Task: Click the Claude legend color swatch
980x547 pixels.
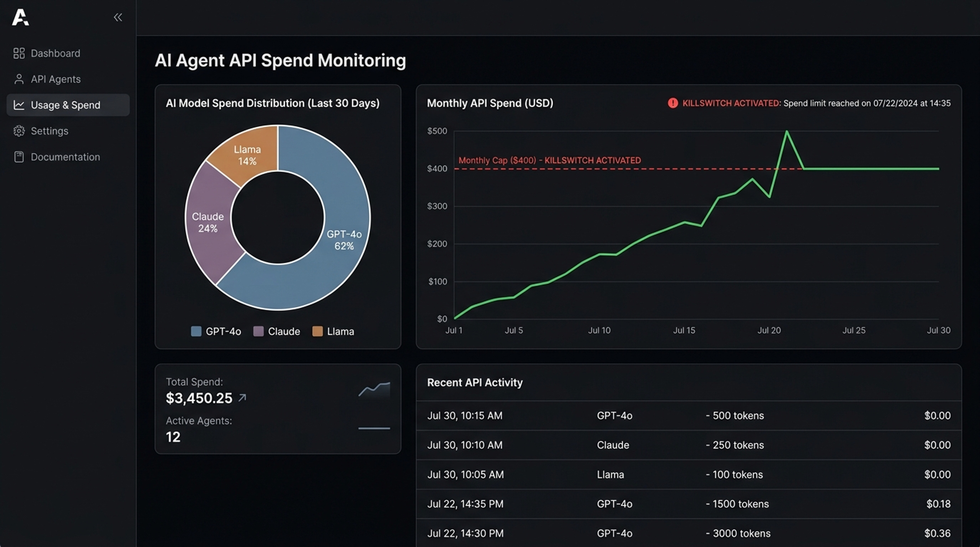Action: 258,331
